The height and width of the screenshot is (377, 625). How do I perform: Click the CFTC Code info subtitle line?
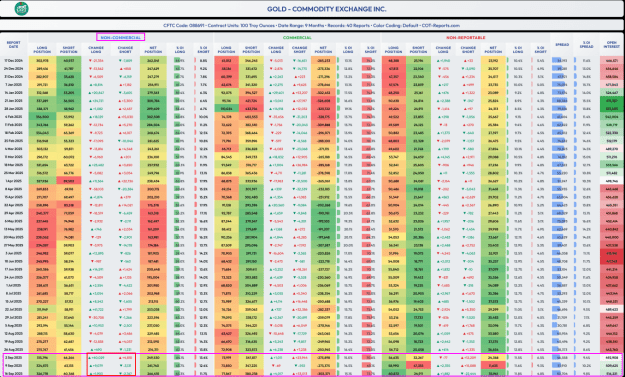pyautogui.click(x=311, y=25)
